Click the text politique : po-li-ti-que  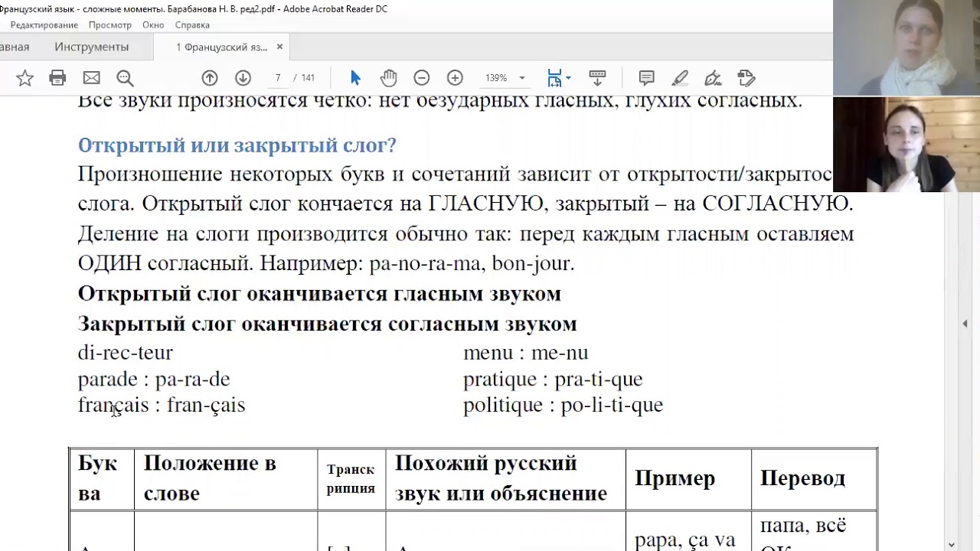tap(563, 405)
